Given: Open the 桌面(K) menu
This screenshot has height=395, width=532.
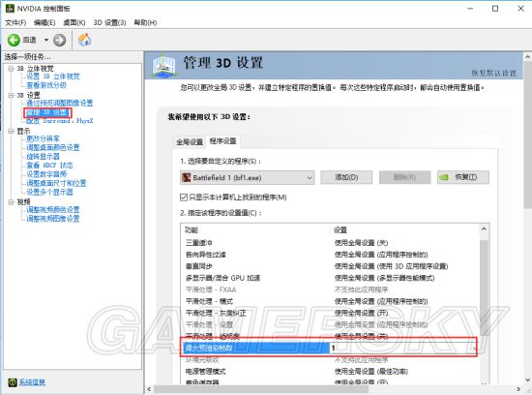Looking at the screenshot, I should 74,23.
